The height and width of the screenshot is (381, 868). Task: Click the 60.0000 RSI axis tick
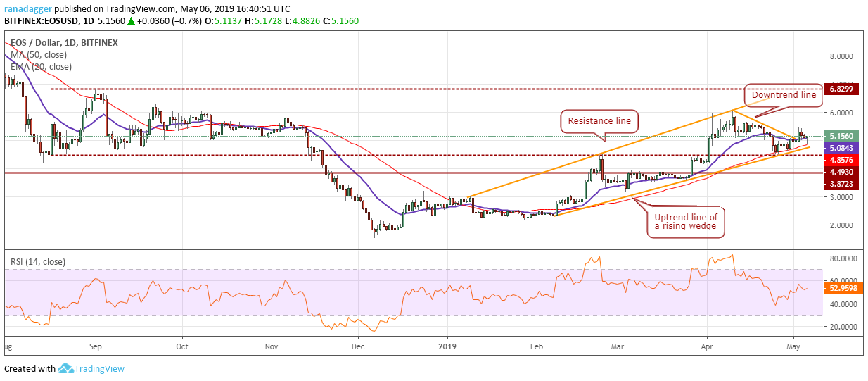[843, 280]
